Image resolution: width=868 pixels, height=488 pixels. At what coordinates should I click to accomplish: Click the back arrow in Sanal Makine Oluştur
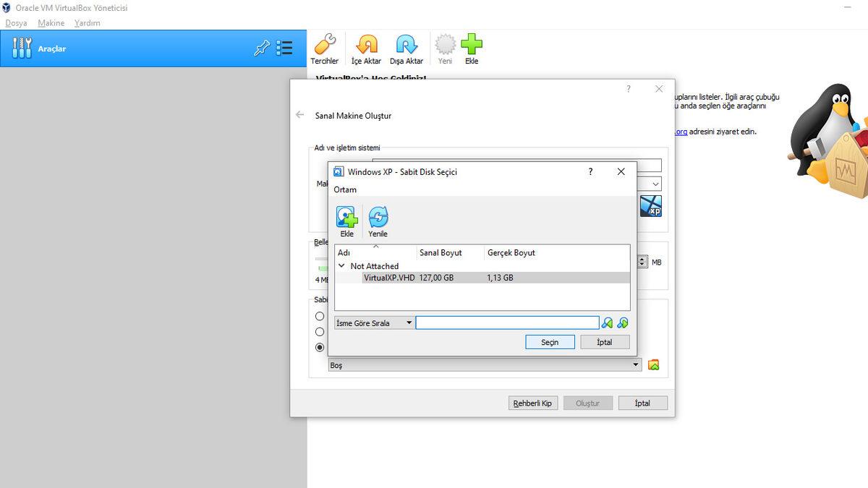click(x=300, y=114)
